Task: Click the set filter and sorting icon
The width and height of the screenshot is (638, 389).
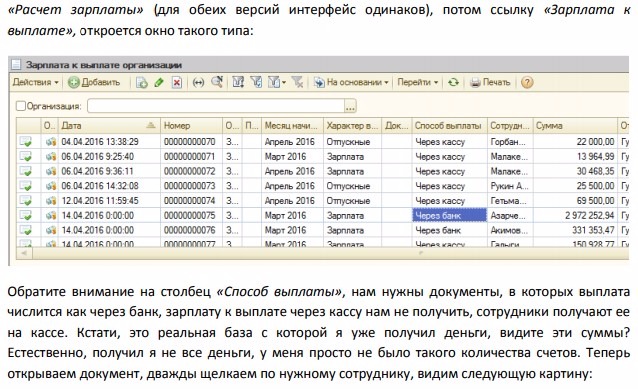Action: 238,83
